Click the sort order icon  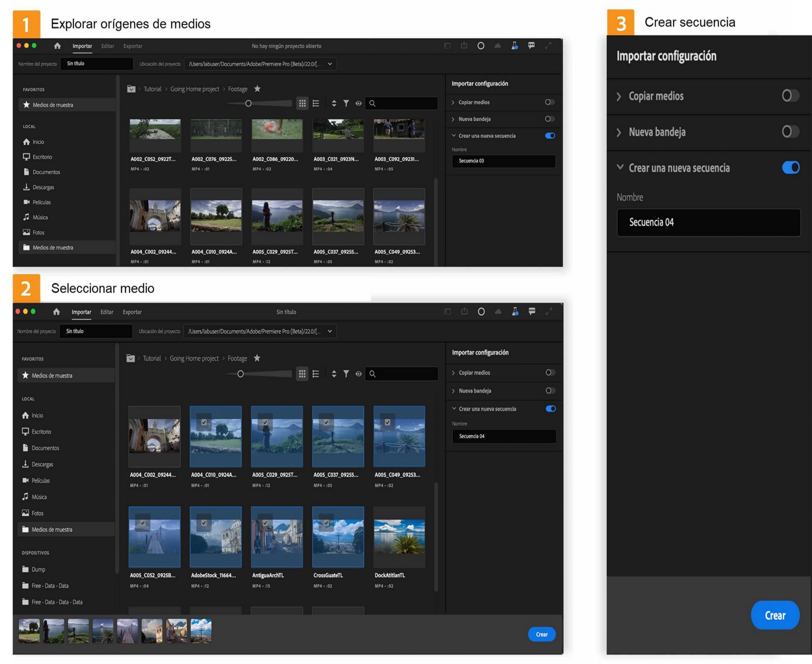tap(334, 103)
